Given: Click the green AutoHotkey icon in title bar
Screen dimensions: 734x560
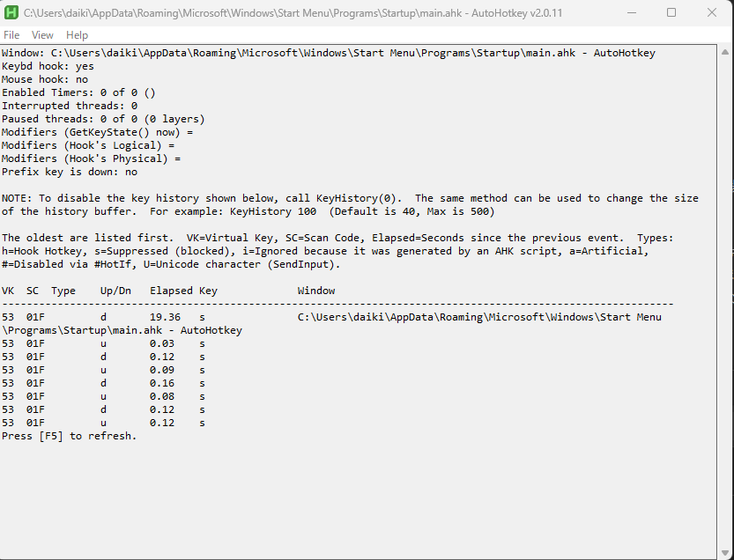Looking at the screenshot, I should [x=12, y=13].
